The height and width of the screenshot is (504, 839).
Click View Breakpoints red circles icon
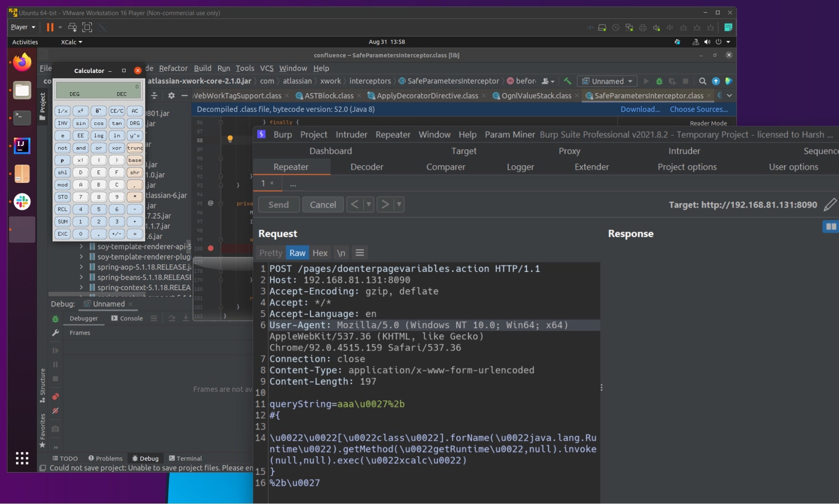coord(55,397)
